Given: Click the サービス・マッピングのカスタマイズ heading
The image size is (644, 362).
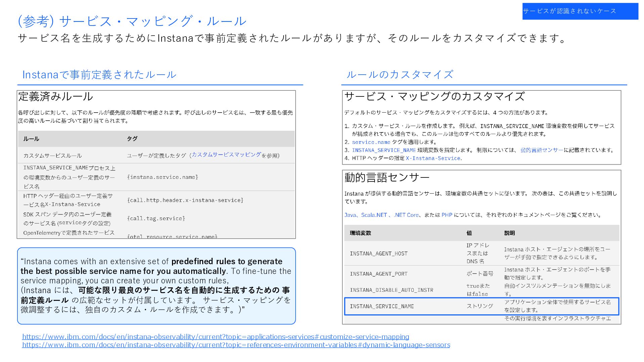Looking at the screenshot, I should click(434, 96).
